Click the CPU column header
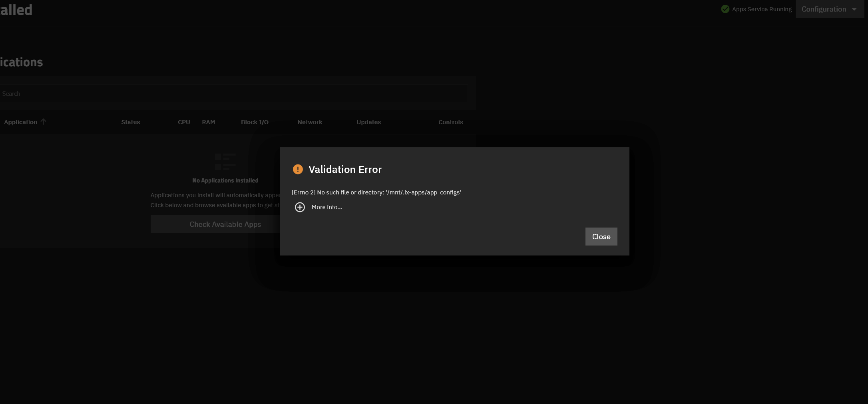Screen dimensions: 868x404 pos(184,122)
